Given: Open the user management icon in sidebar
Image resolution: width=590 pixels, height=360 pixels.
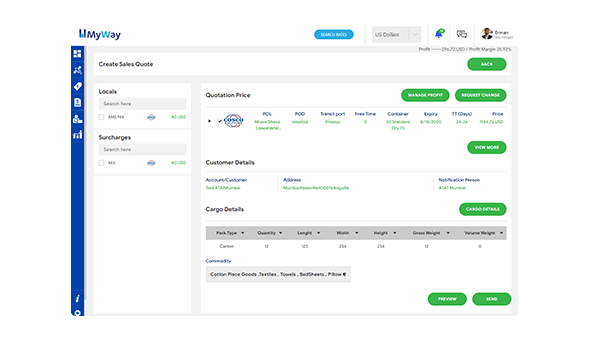Looking at the screenshot, I should click(x=77, y=119).
